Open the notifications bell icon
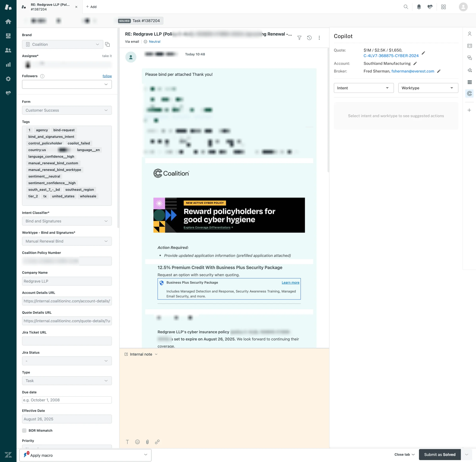 click(419, 7)
